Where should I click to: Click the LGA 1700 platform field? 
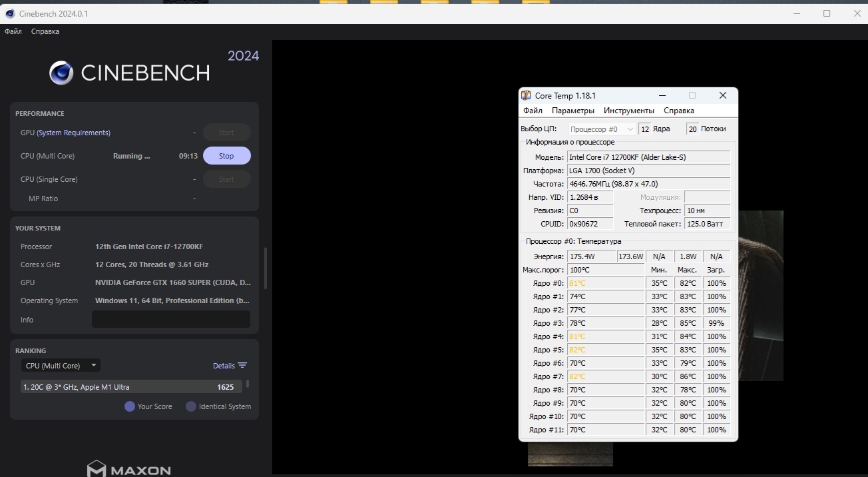648,171
